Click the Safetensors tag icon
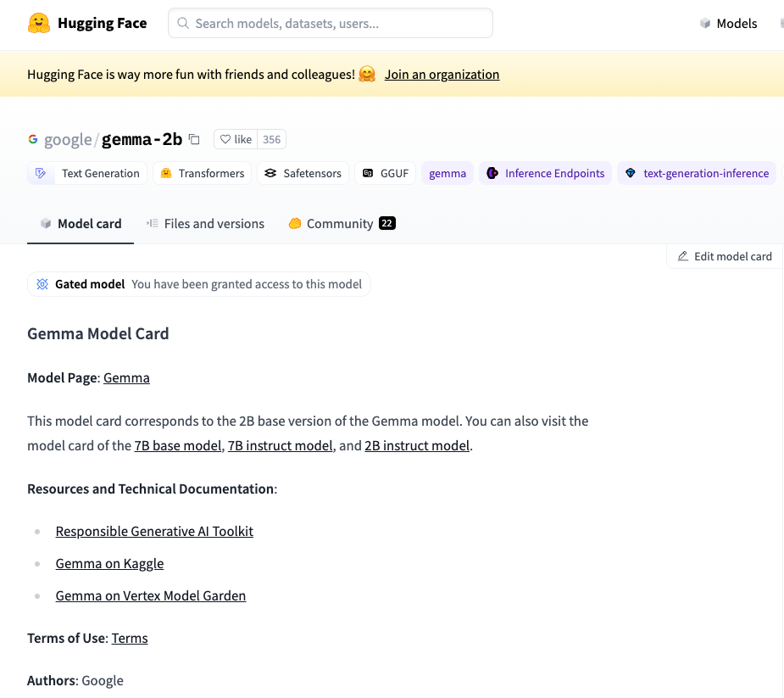This screenshot has height=698, width=784. pyautogui.click(x=270, y=173)
